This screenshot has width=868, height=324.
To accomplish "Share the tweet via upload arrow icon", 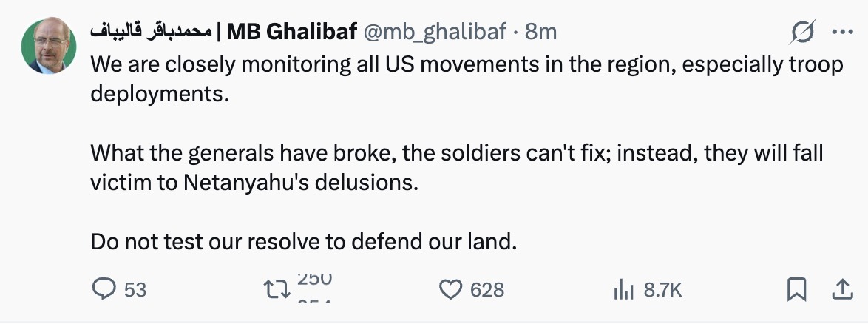I will 841,289.
